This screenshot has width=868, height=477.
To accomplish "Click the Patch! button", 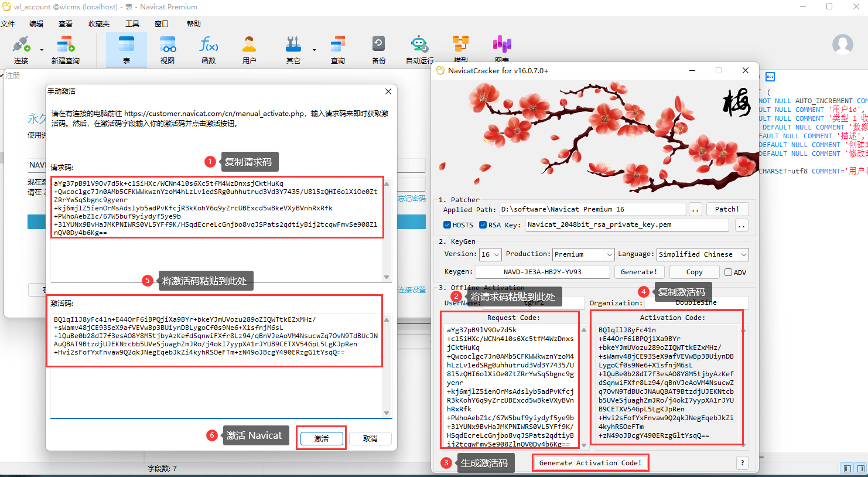I will tap(727, 209).
